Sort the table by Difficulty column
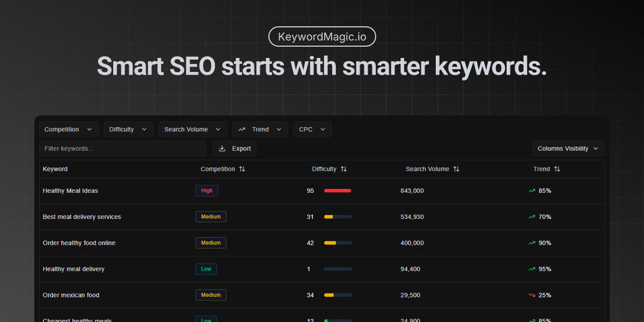The width and height of the screenshot is (644, 322). pyautogui.click(x=330, y=169)
